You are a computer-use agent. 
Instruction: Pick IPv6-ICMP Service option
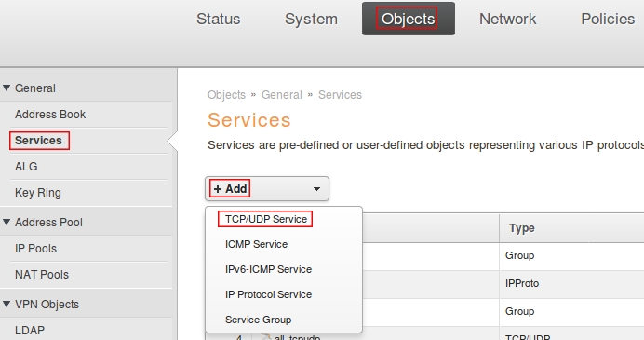[268, 269]
